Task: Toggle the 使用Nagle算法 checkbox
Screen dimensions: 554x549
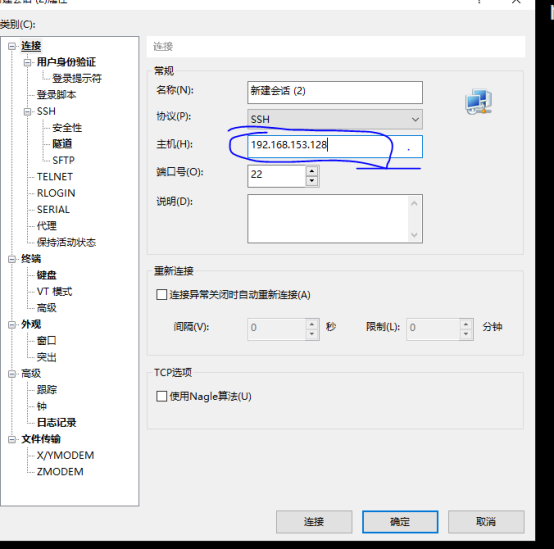Action: click(x=161, y=396)
